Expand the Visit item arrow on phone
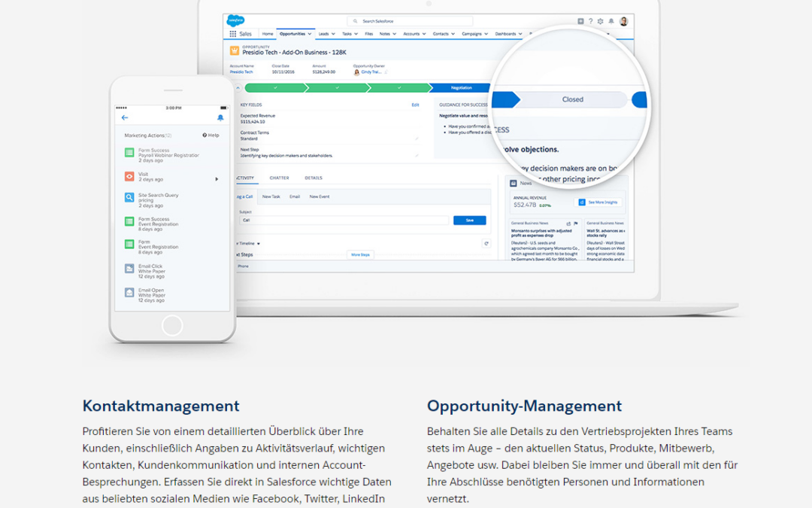 pyautogui.click(x=217, y=179)
